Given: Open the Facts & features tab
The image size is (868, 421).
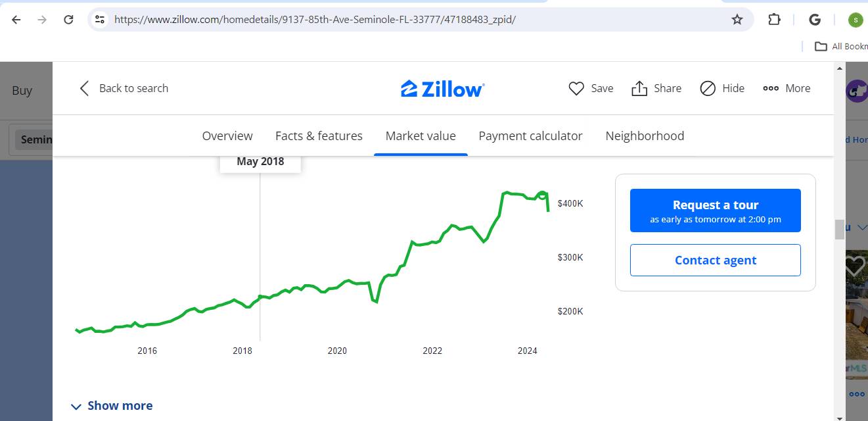Looking at the screenshot, I should point(319,136).
